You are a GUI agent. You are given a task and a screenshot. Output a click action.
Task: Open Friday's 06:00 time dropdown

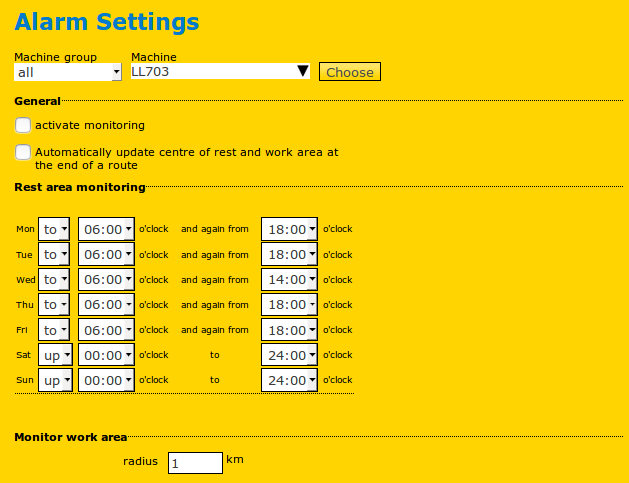tap(106, 330)
